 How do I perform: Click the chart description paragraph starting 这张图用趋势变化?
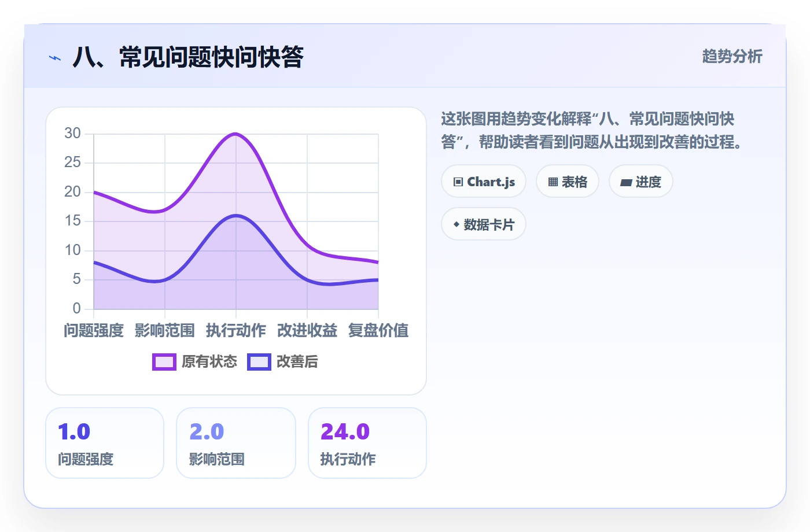coord(592,130)
